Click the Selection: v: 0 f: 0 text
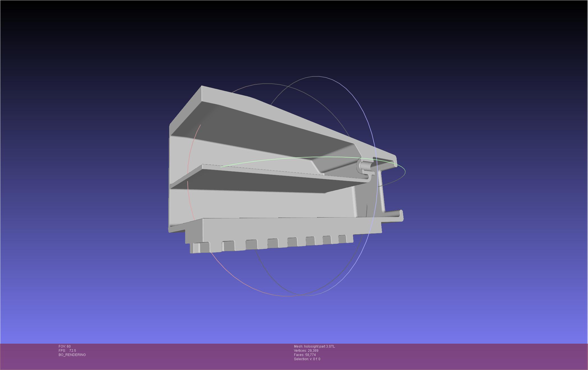 click(307, 359)
